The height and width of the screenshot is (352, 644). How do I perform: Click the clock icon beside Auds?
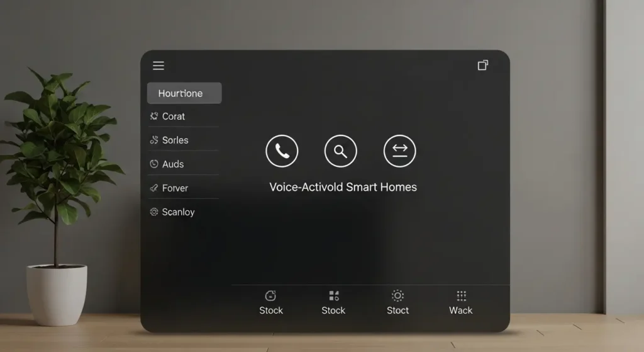tap(154, 164)
